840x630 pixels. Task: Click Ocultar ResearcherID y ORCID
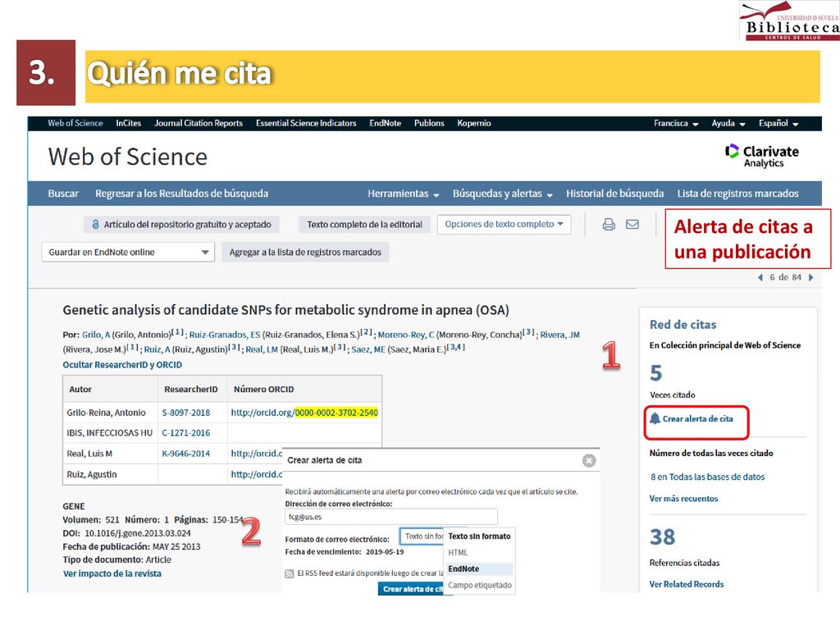[122, 365]
